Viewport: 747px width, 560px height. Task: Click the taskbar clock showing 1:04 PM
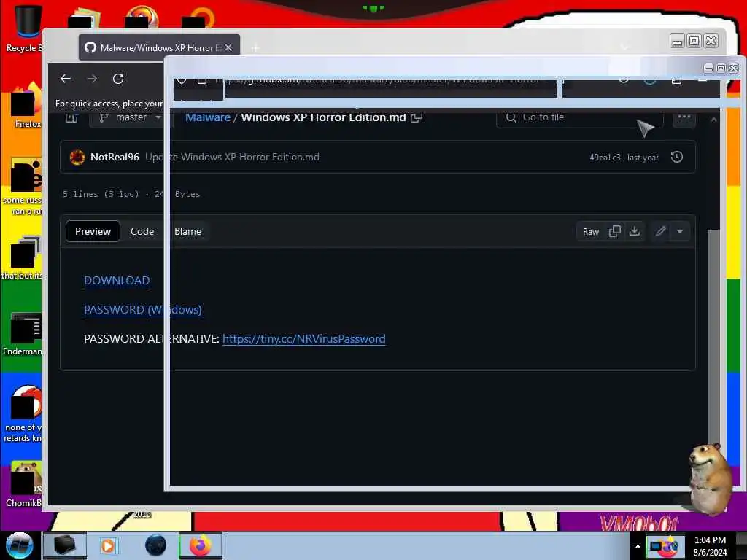tap(710, 546)
